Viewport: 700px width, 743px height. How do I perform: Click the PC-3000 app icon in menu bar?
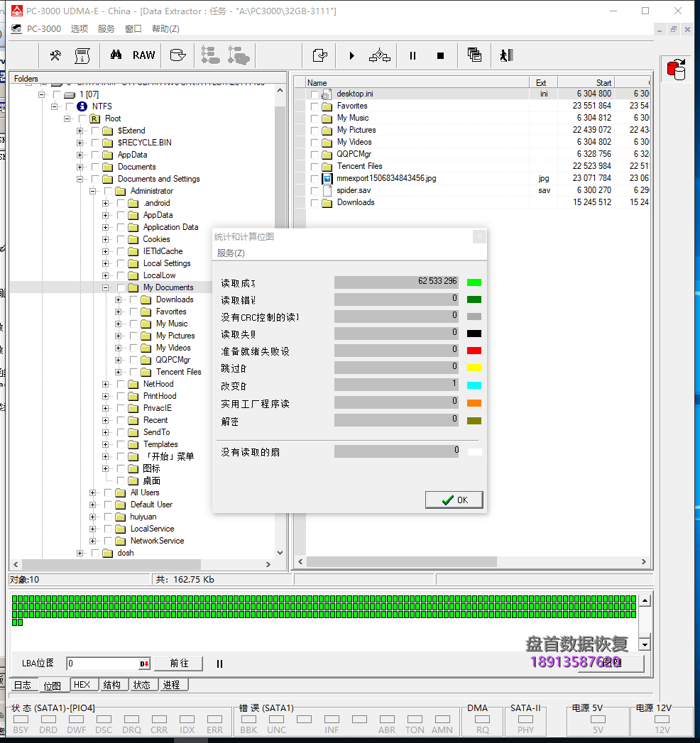coord(16,29)
